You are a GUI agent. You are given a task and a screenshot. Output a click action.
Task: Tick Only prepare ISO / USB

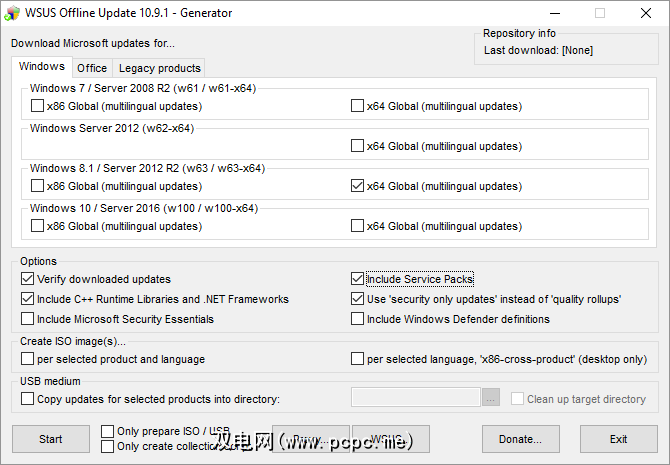108,431
